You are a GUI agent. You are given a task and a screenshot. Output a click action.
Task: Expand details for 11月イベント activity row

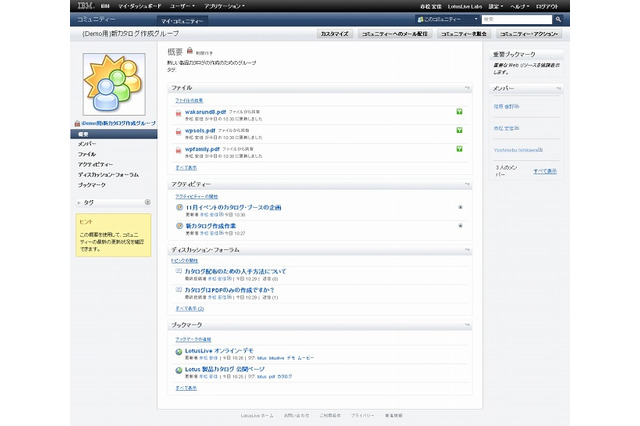tap(460, 207)
